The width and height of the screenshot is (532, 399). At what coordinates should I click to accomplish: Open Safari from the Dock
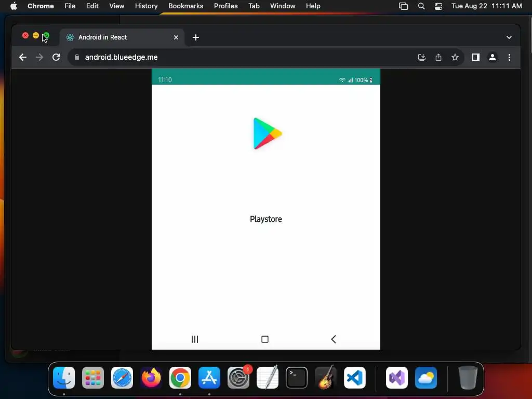(122, 378)
